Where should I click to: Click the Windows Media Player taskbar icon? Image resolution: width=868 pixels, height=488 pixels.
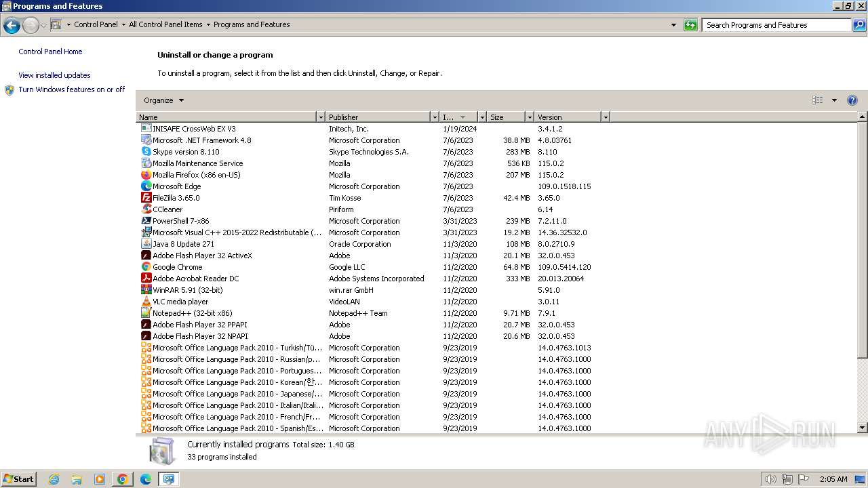coord(100,479)
